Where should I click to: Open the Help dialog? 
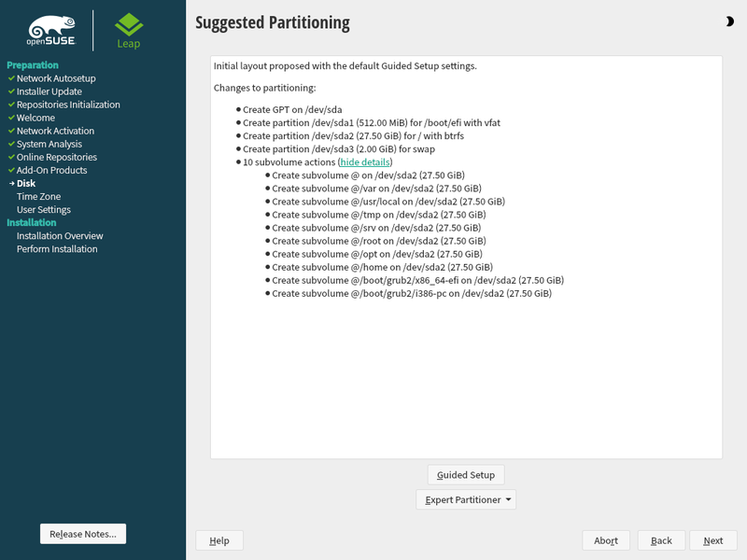click(219, 540)
